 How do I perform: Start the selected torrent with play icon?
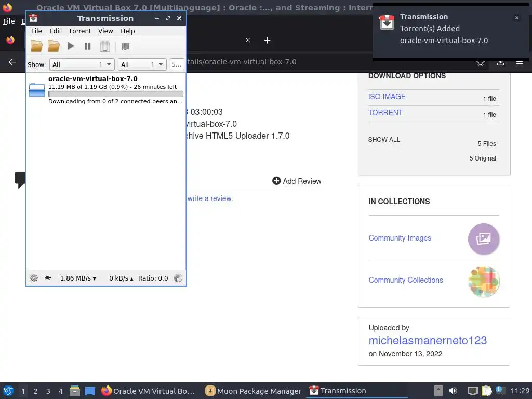(71, 46)
